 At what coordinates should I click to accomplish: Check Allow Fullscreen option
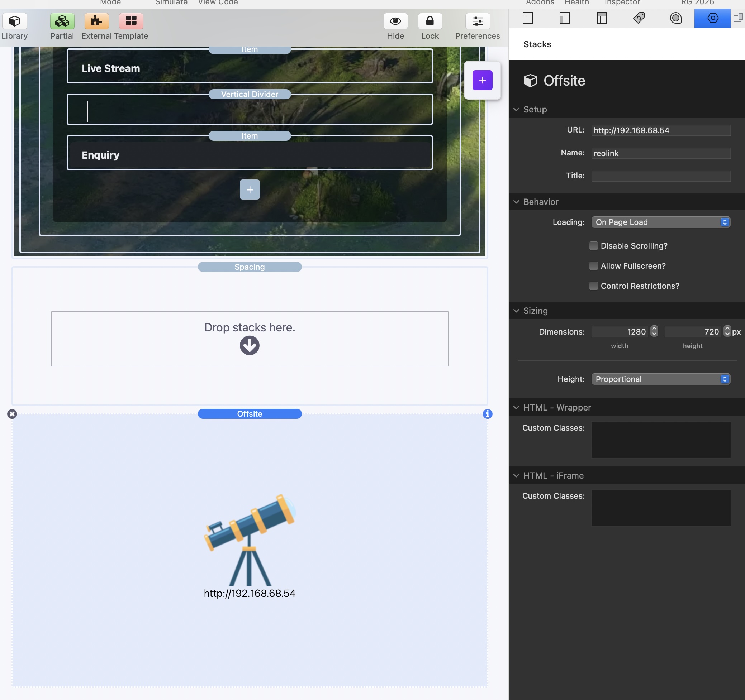(x=593, y=266)
